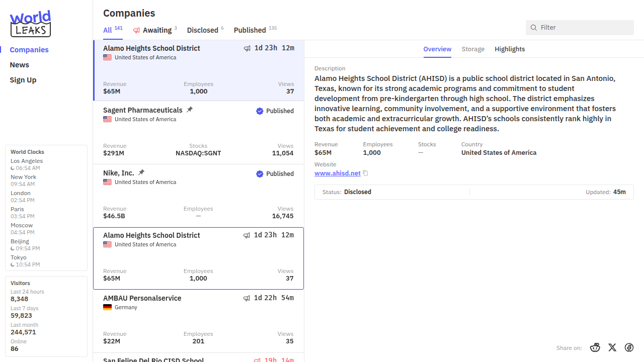Open News from the sidebar
644x362 pixels.
(20, 65)
